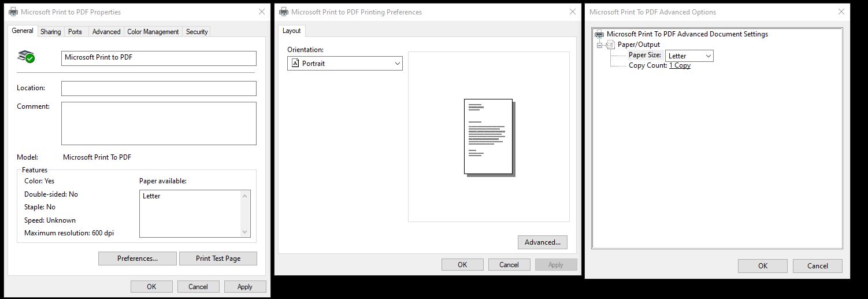Close the Printing Preferences window
The width and height of the screenshot is (868, 299).
[573, 12]
